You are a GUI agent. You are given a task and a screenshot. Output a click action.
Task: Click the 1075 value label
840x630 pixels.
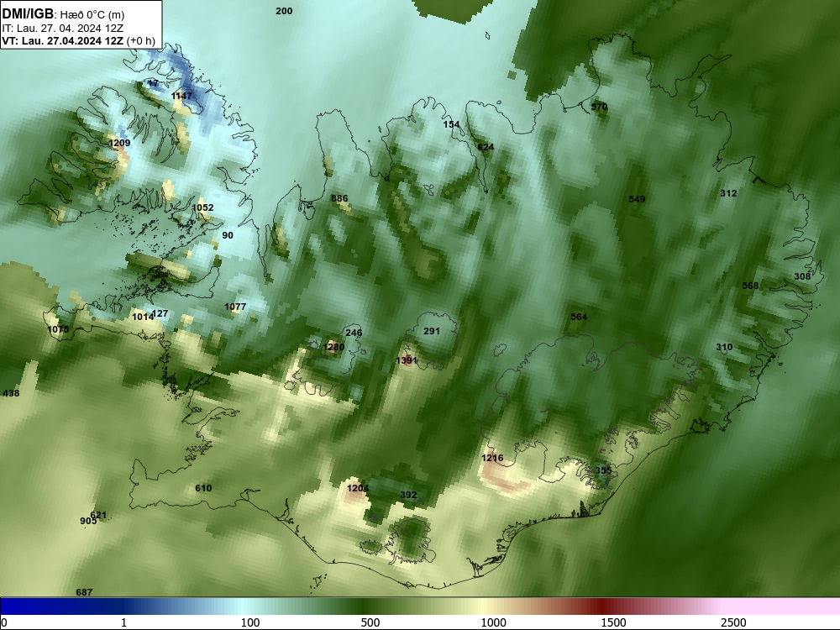(x=59, y=329)
